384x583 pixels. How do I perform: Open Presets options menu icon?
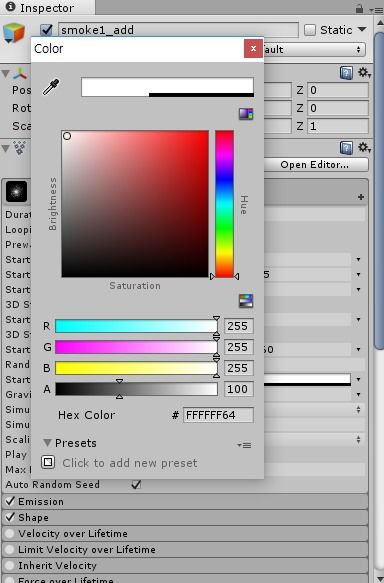pos(244,445)
